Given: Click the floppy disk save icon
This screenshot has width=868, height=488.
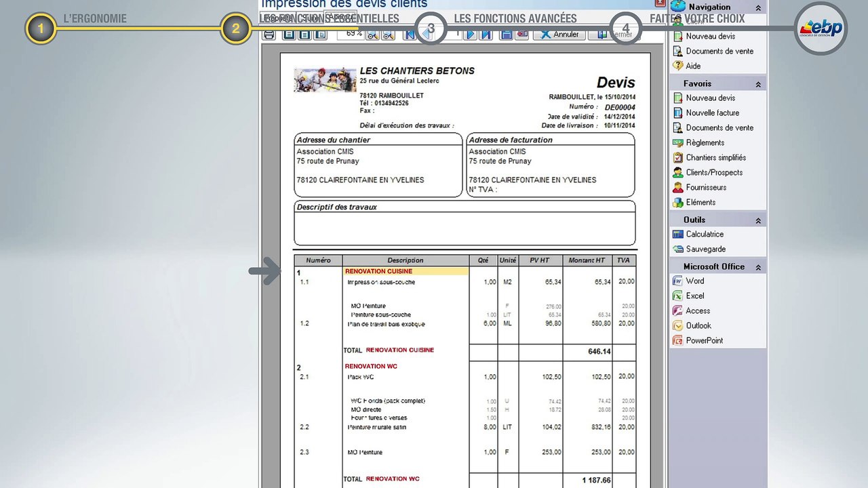Looking at the screenshot, I should point(506,34).
